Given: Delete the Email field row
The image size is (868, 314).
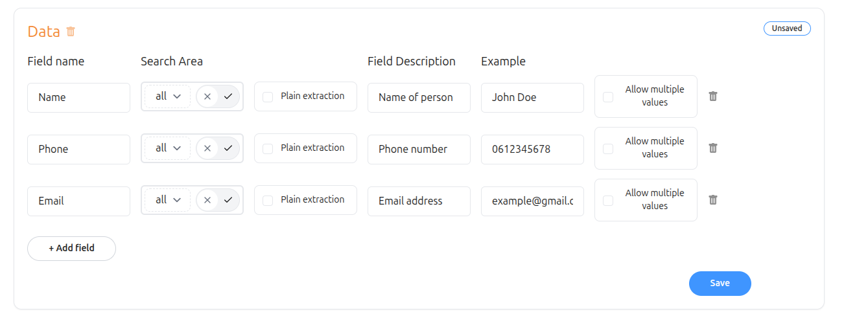Looking at the screenshot, I should click(713, 200).
